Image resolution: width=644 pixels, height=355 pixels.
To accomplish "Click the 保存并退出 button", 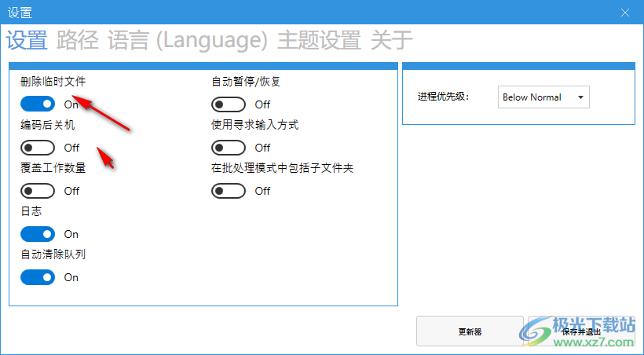I will [x=581, y=331].
